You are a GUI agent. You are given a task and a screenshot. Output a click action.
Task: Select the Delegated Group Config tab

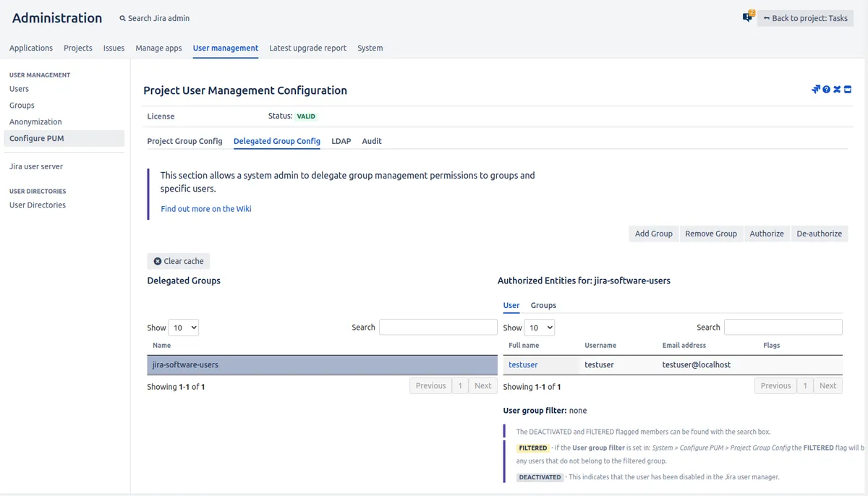coord(277,141)
